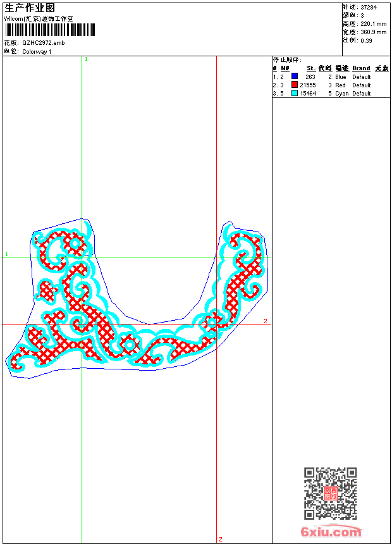Click the width value '360.9 mm'
Image resolution: width=392 pixels, height=544 pixels.
pyautogui.click(x=374, y=32)
